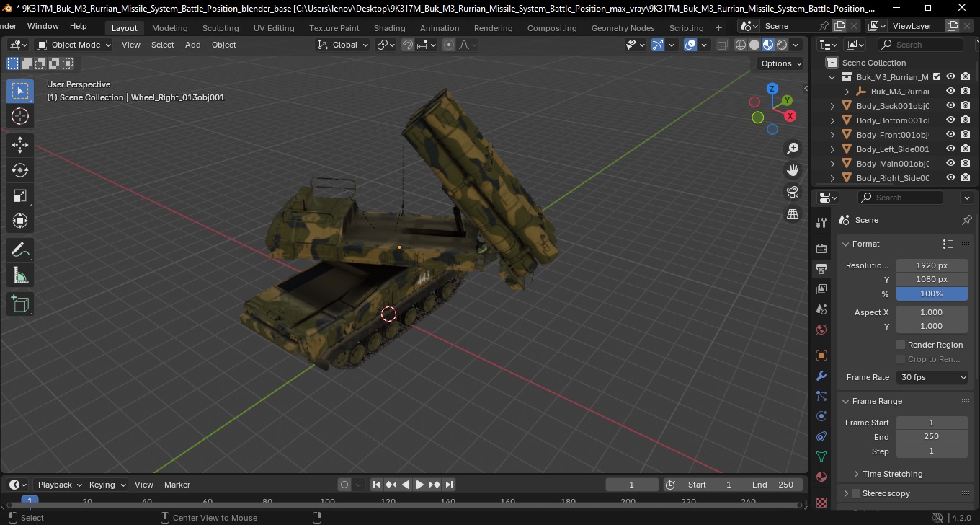Switch to the UV Editing workspace tab
Image resolution: width=980 pixels, height=525 pixels.
[x=274, y=28]
